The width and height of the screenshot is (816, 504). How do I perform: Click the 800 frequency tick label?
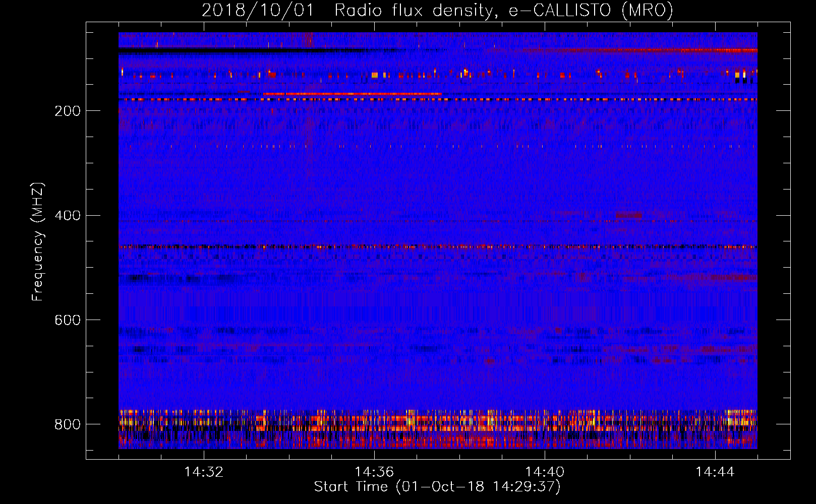click(x=68, y=424)
